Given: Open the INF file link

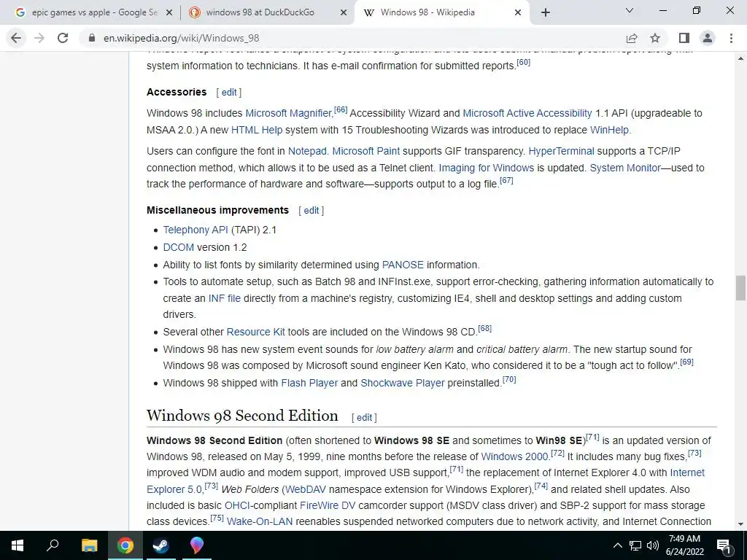Looking at the screenshot, I should coord(225,298).
